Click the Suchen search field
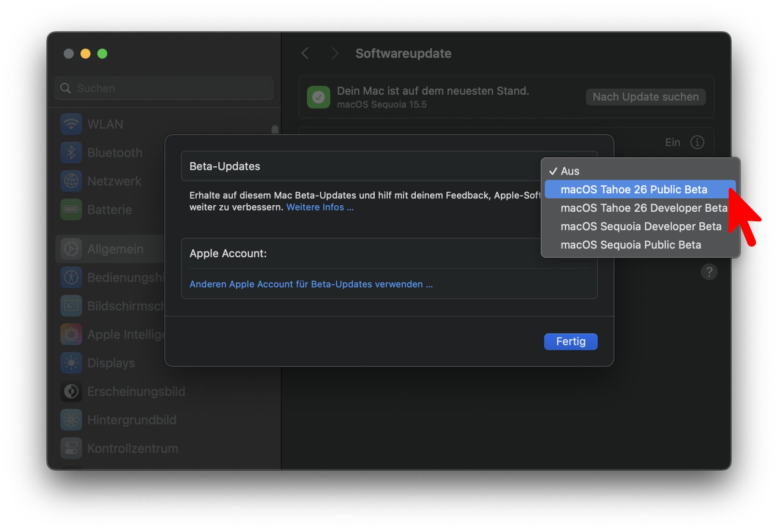 (164, 88)
